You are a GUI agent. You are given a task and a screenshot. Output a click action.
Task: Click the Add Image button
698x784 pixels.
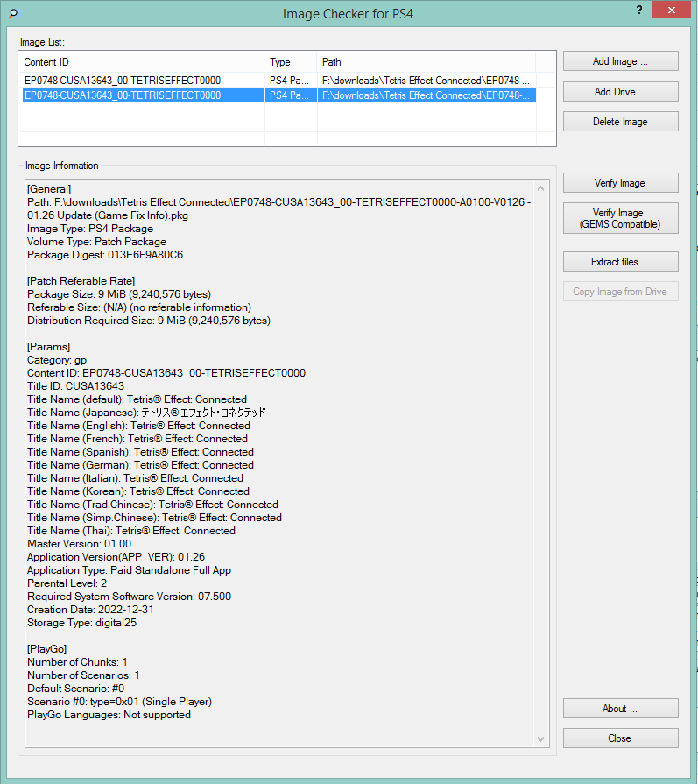(x=621, y=61)
